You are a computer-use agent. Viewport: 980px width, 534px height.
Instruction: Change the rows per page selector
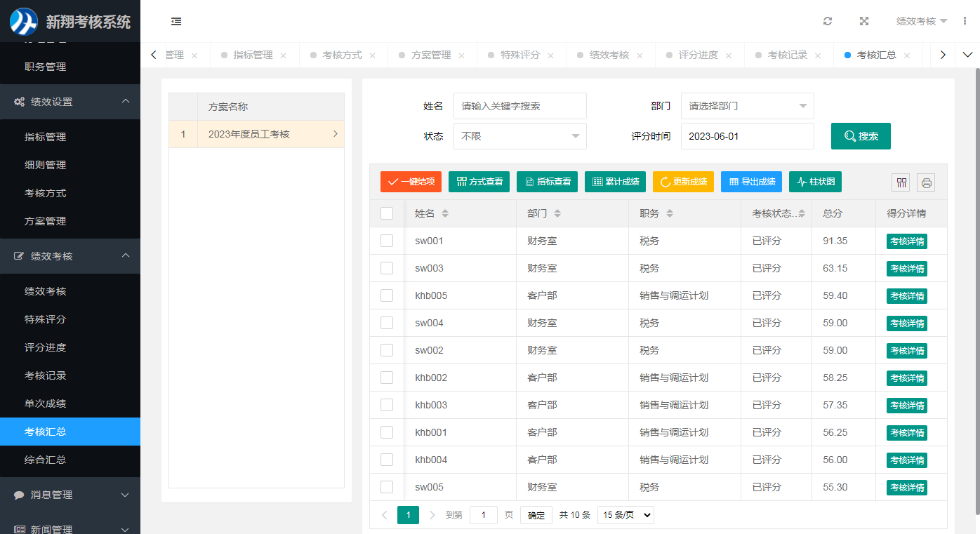(625, 515)
